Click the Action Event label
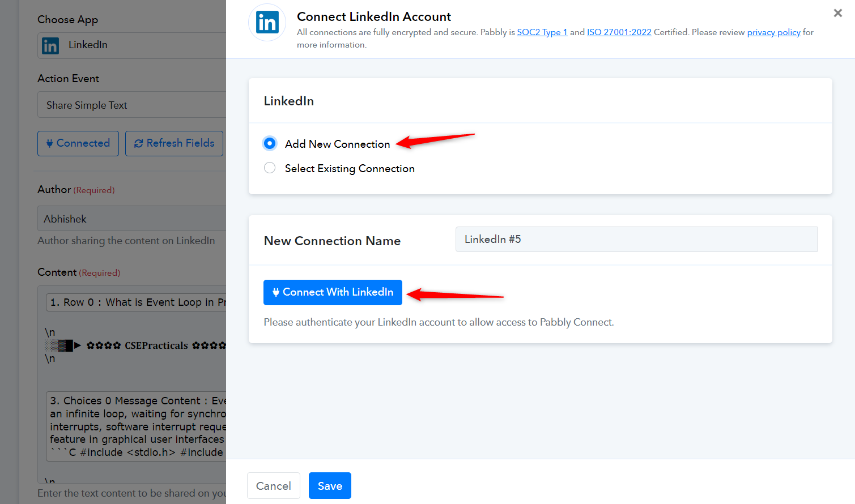This screenshot has height=504, width=855. click(68, 79)
